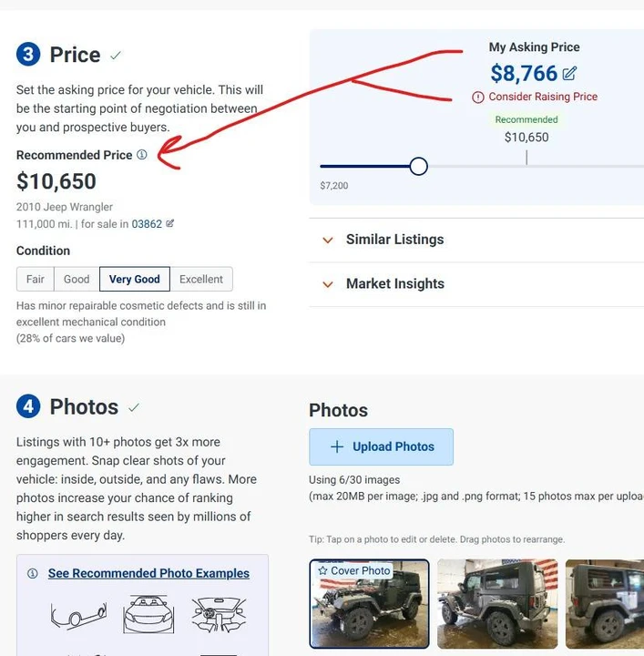Open the second Jeep photo thumbnail
Viewport: 644px width, 656px height.
point(497,604)
